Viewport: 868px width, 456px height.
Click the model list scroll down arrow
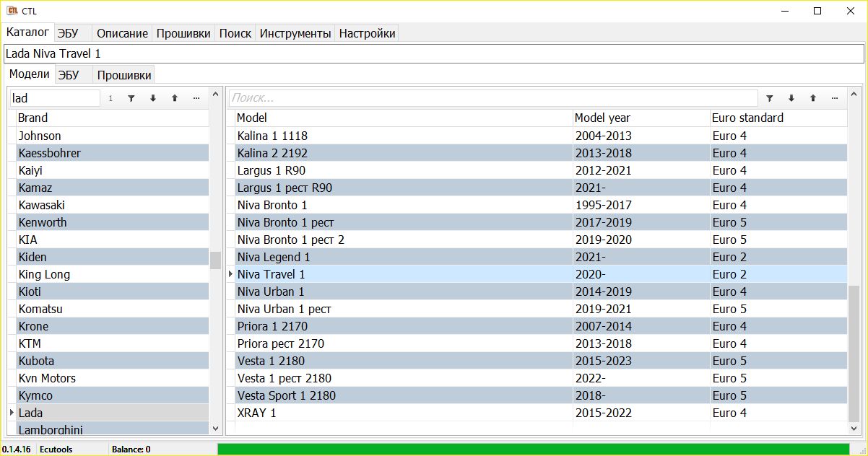(854, 428)
